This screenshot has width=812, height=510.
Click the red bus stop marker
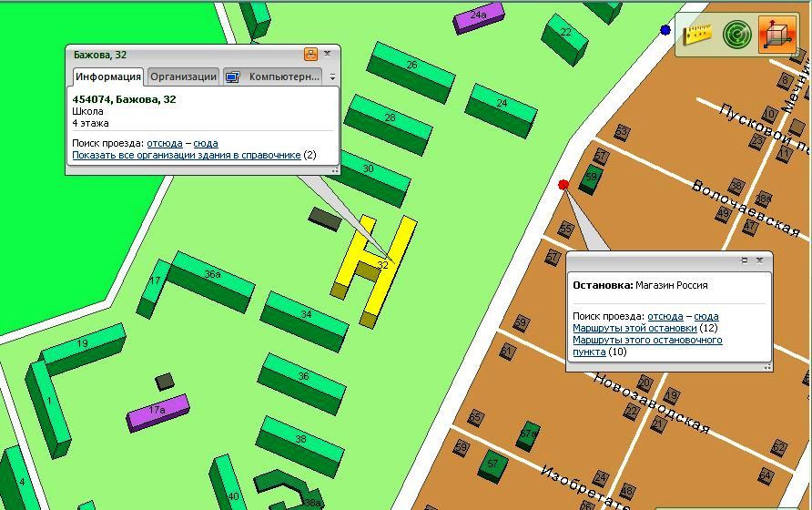point(563,185)
